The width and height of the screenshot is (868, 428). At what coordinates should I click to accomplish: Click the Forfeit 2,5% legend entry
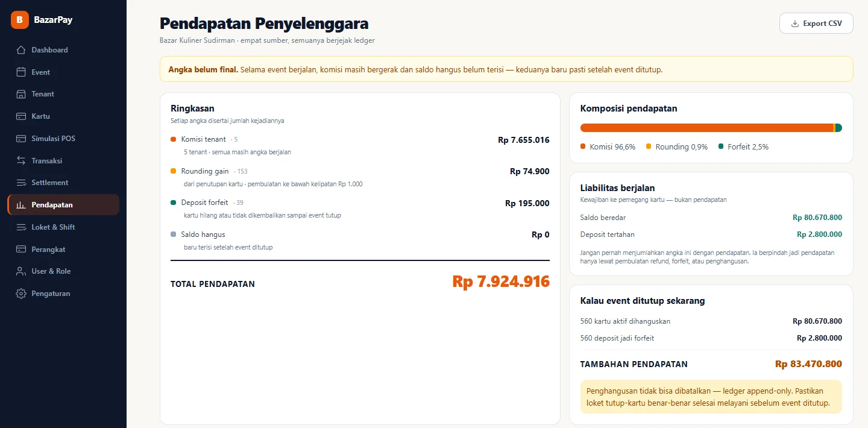coord(743,146)
